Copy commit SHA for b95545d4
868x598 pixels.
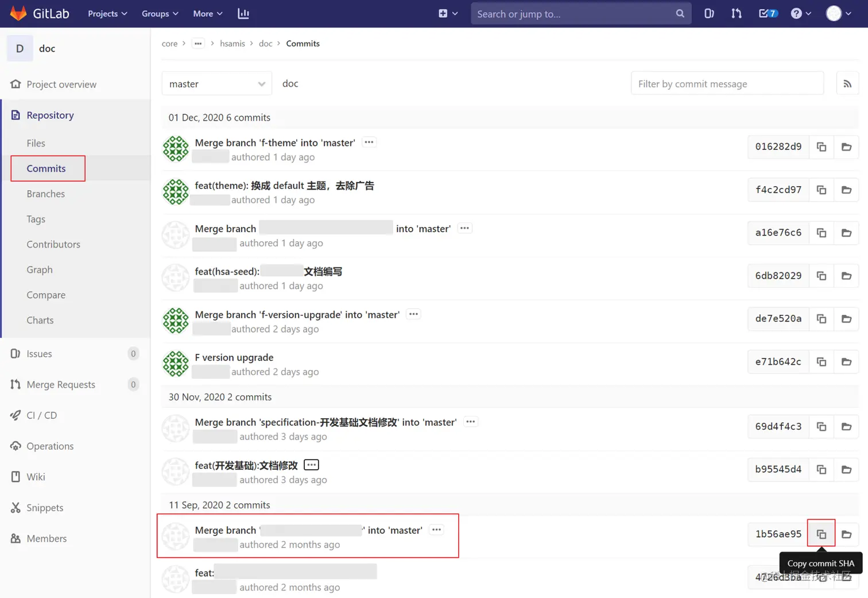coord(821,470)
